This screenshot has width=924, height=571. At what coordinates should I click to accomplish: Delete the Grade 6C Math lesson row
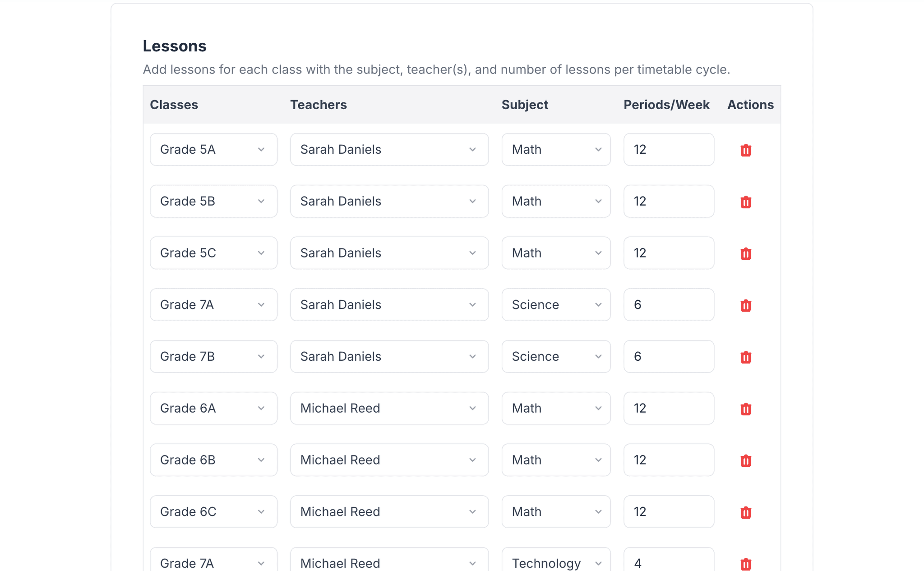[745, 512]
